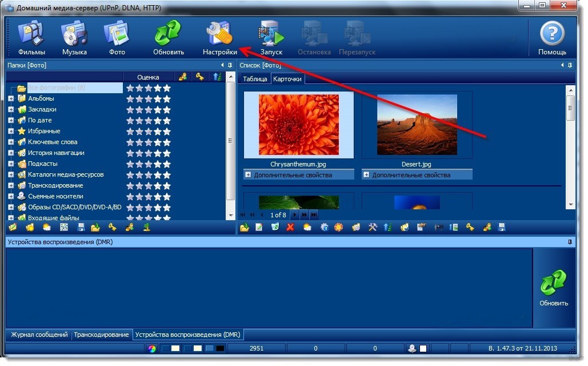The height and width of the screenshot is (366, 588).
Task: Click the recycle bin icon in list toolbar
Action: tap(275, 227)
